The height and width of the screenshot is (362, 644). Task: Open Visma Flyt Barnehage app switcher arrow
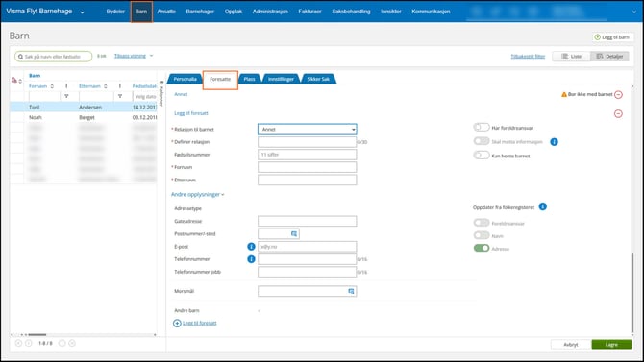coord(82,12)
